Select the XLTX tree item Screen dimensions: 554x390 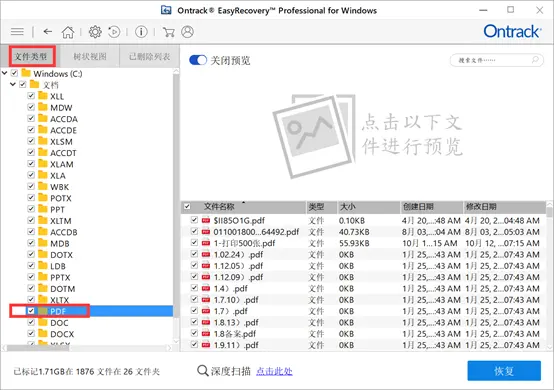(x=59, y=300)
